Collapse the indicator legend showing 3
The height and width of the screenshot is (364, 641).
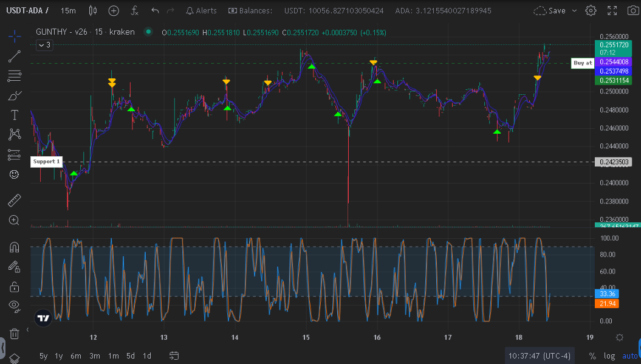click(x=44, y=45)
